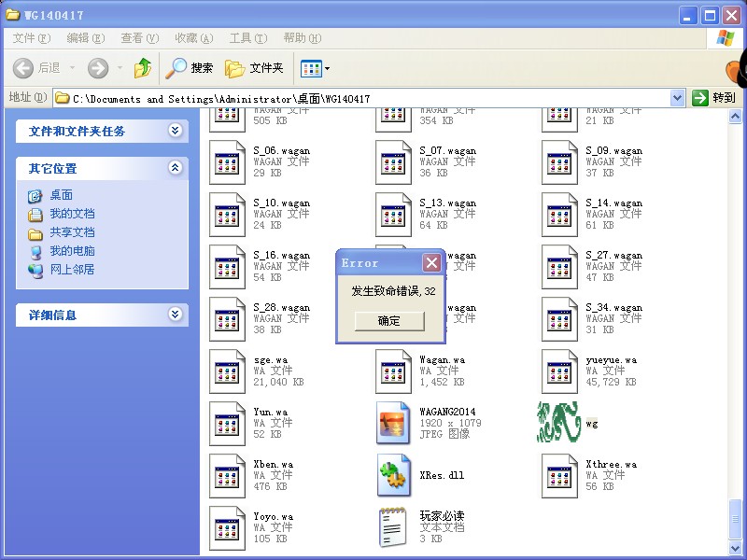
Task: Expand the 详细信息 panel
Action: [175, 315]
